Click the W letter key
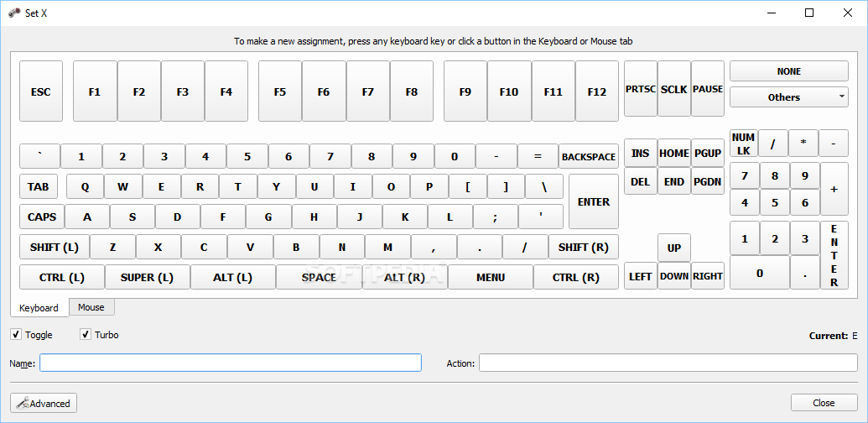 tap(123, 186)
